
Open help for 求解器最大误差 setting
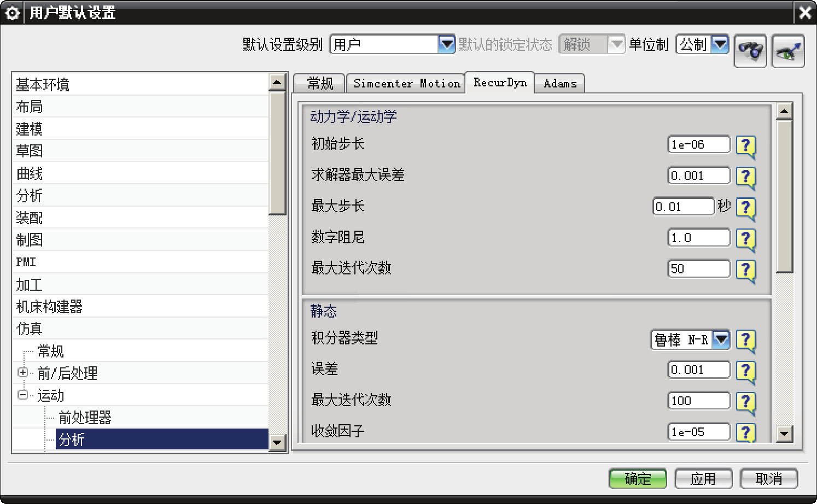[745, 177]
